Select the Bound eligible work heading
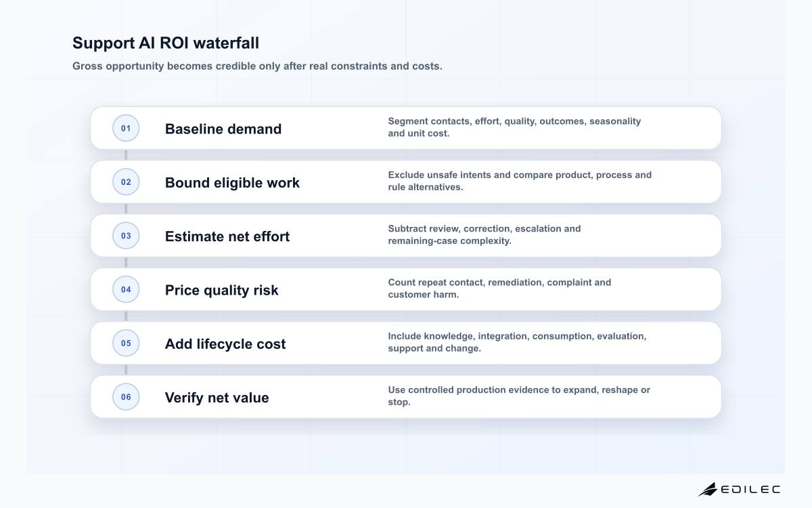Viewport: 812px width, 508px height. click(232, 182)
